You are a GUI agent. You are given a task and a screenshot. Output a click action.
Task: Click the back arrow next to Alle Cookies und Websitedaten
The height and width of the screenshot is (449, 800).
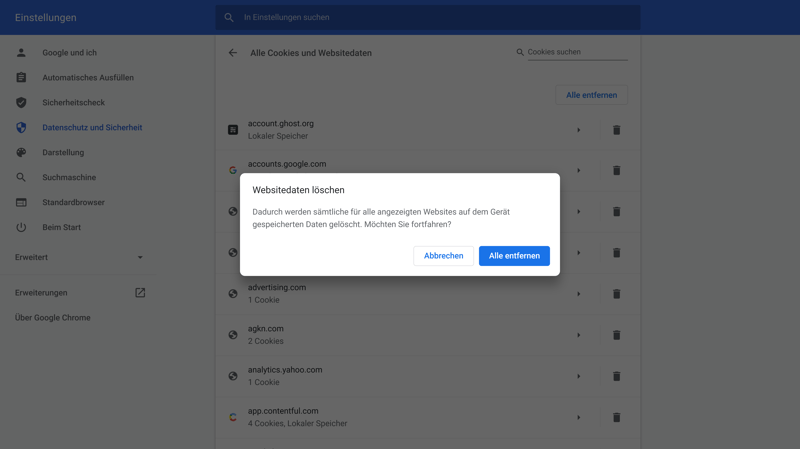(233, 53)
